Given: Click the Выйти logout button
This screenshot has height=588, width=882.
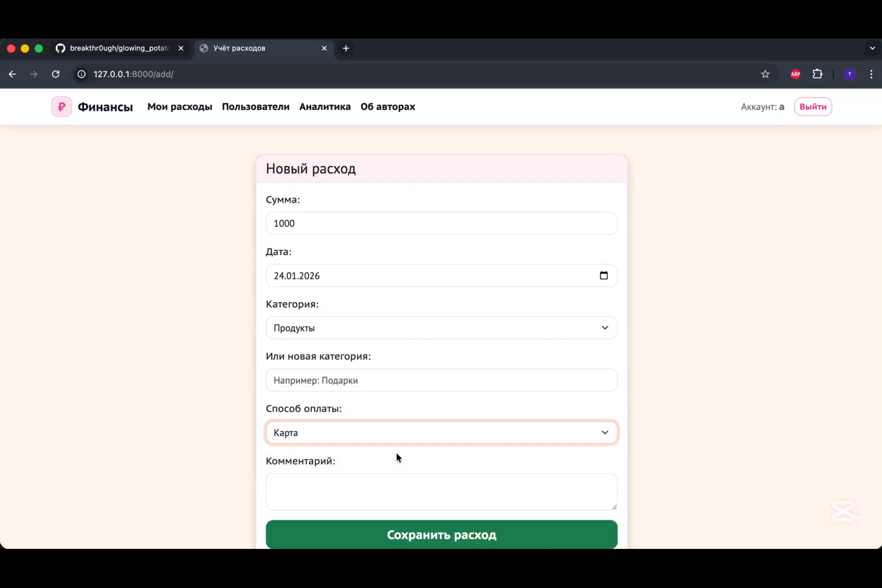Looking at the screenshot, I should tap(813, 106).
